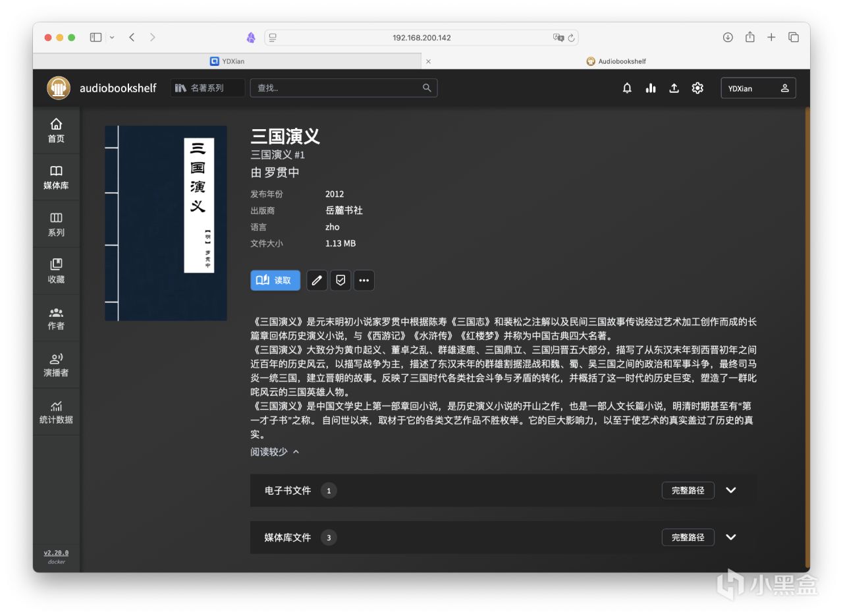
Task: Click the search magnifier icon
Action: pyautogui.click(x=427, y=88)
